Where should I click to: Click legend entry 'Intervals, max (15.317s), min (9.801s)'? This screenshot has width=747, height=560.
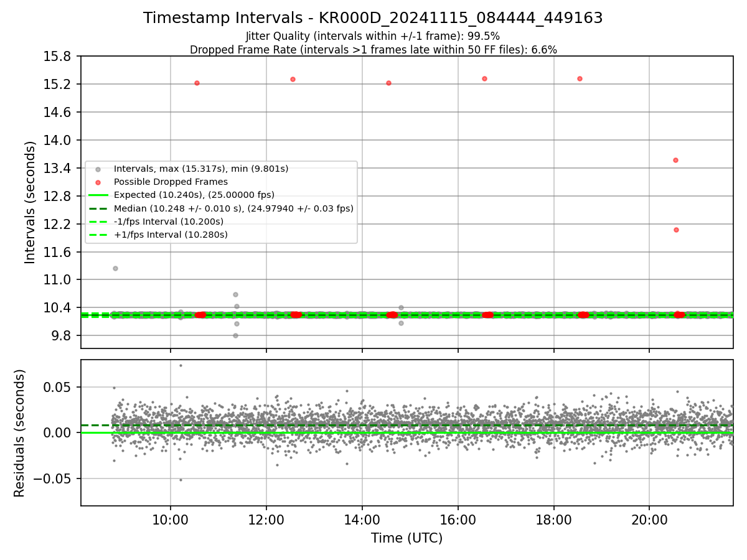pyautogui.click(x=200, y=169)
